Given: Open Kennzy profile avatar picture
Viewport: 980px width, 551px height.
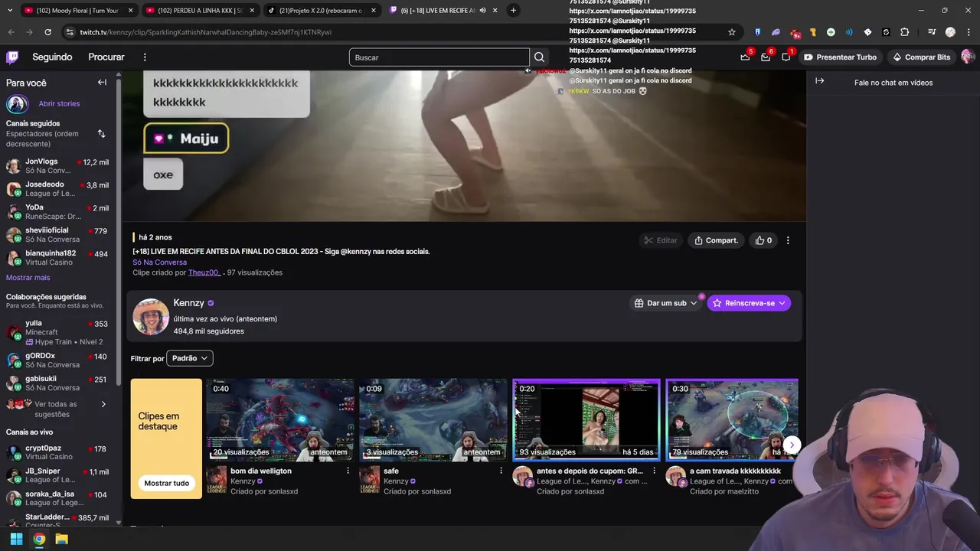Looking at the screenshot, I should point(151,317).
